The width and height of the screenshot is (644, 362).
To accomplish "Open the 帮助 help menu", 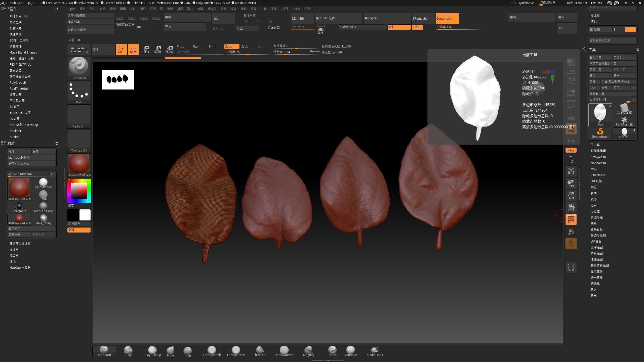I will click(307, 9).
